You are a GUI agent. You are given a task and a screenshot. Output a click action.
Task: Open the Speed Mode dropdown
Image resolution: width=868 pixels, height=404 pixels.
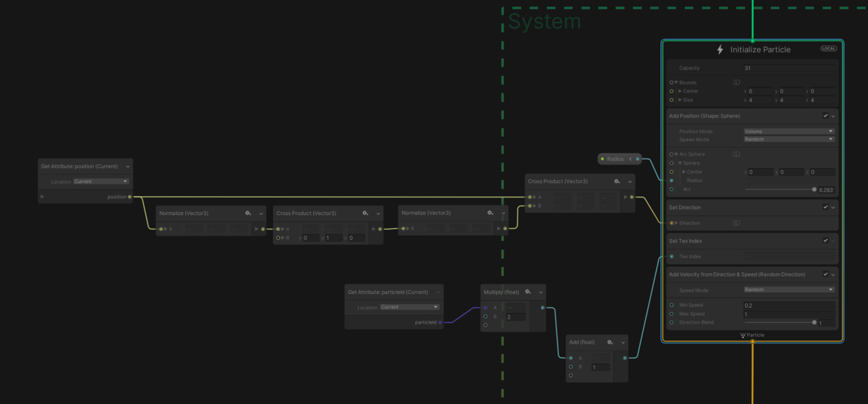click(789, 290)
